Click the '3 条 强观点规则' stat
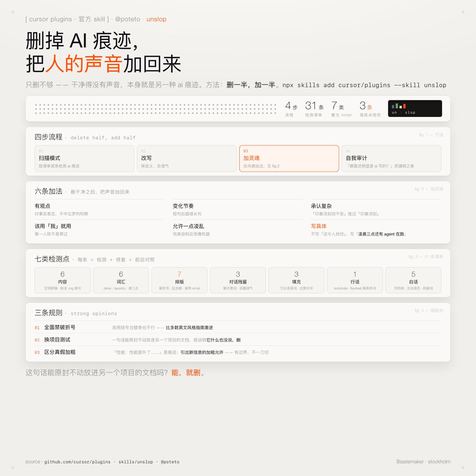 point(370,109)
